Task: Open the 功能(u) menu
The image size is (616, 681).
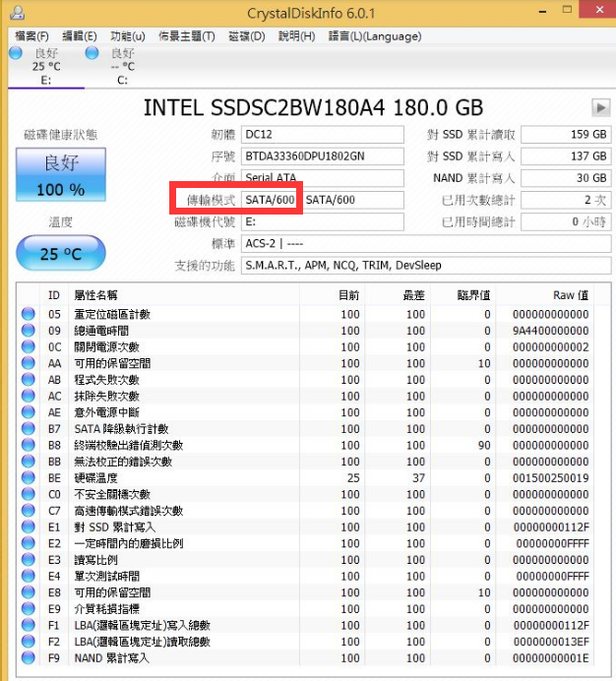Action: point(128,36)
